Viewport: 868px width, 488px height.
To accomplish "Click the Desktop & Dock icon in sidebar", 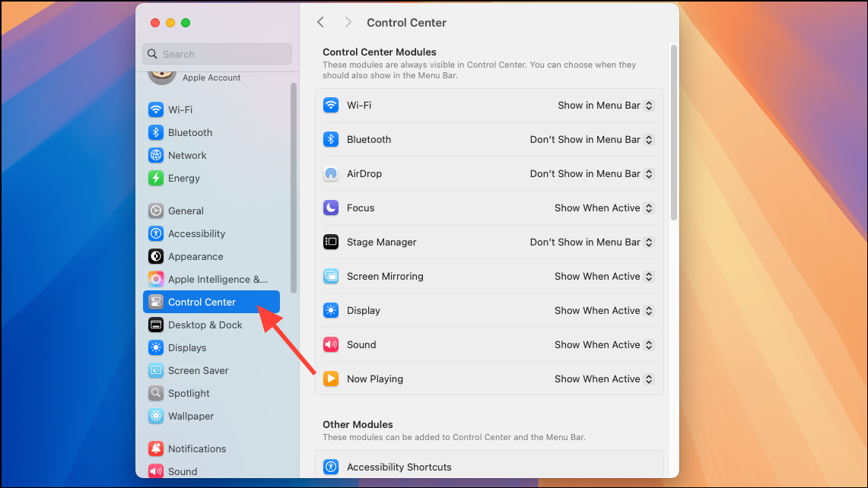I will pos(155,325).
